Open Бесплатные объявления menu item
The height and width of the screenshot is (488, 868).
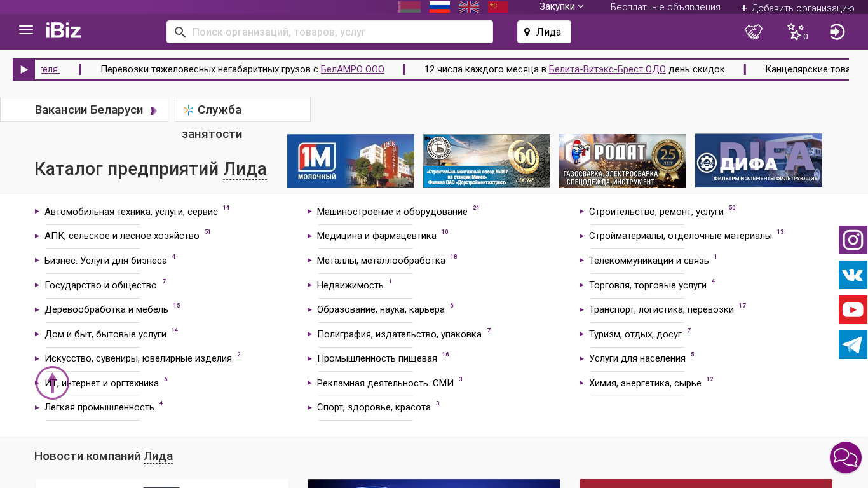665,7
